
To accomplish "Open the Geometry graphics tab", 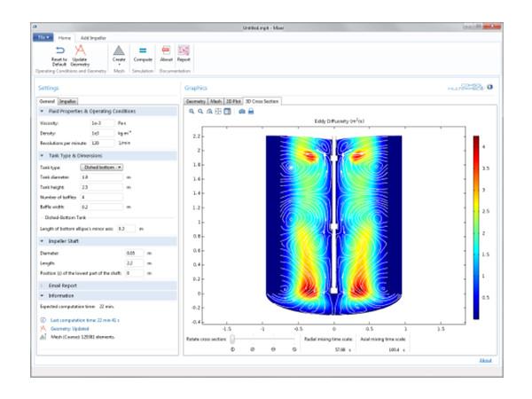I will click(x=196, y=101).
